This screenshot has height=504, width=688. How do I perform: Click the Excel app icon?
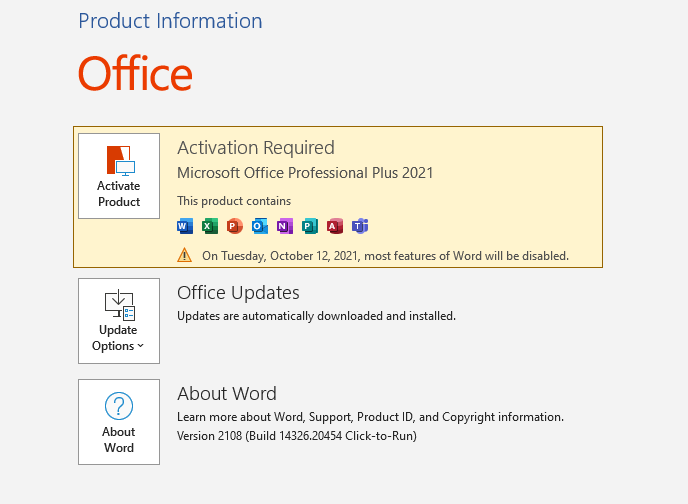(210, 226)
